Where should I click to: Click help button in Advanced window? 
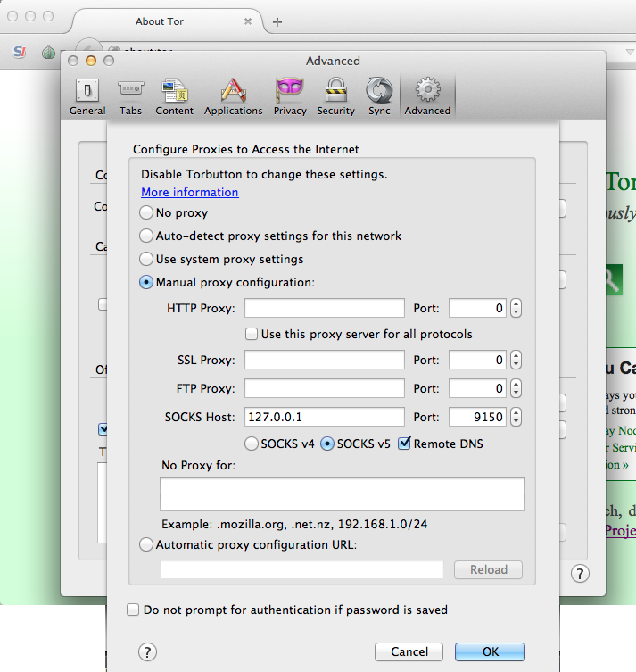(x=580, y=574)
